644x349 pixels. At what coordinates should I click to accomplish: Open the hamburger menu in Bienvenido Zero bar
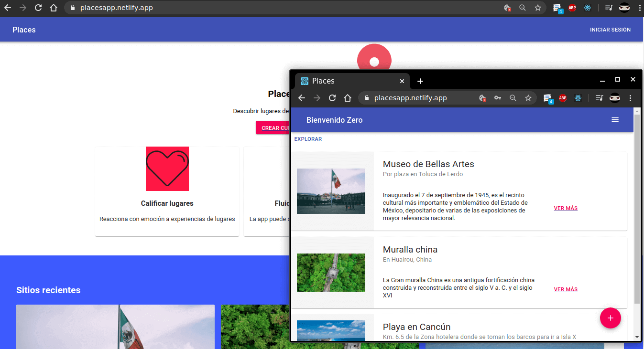point(615,120)
